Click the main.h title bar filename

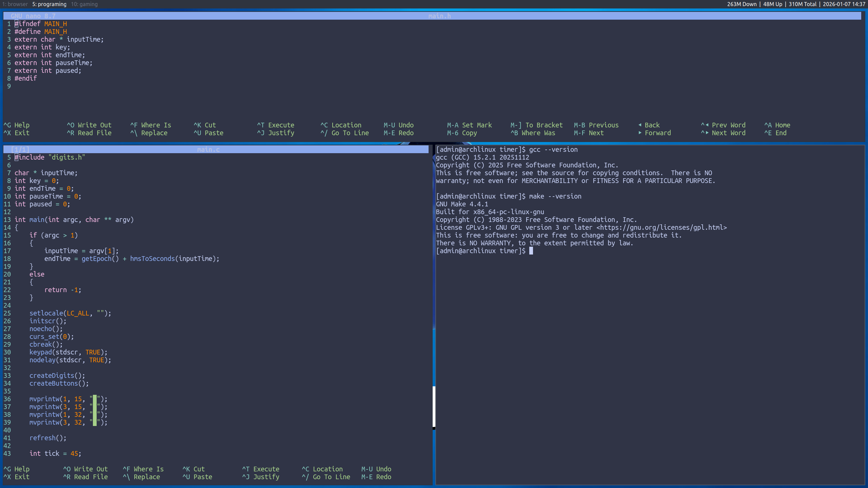[x=439, y=16]
